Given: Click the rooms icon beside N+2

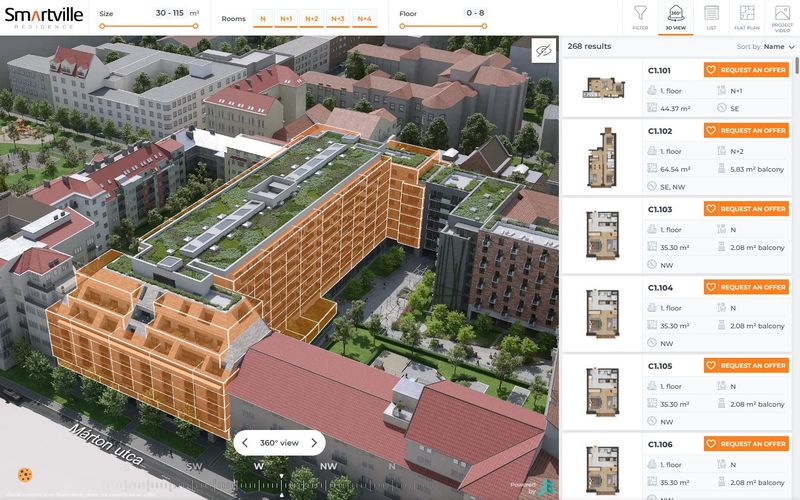Looking at the screenshot, I should 721,151.
